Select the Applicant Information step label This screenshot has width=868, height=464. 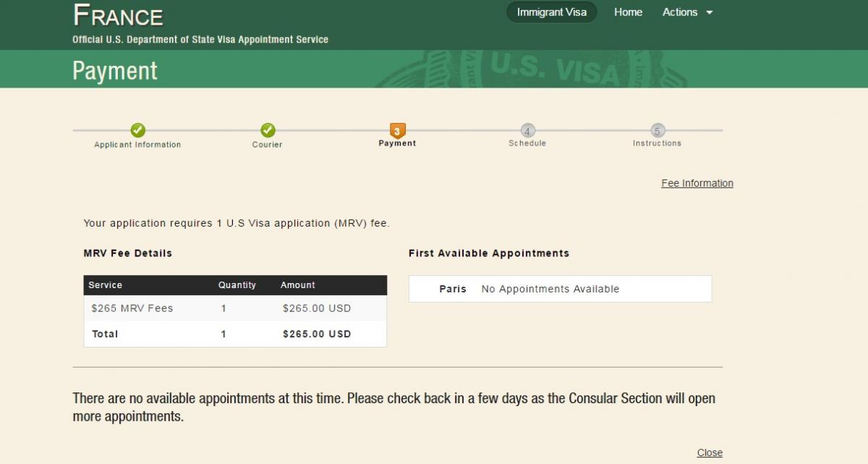click(137, 145)
